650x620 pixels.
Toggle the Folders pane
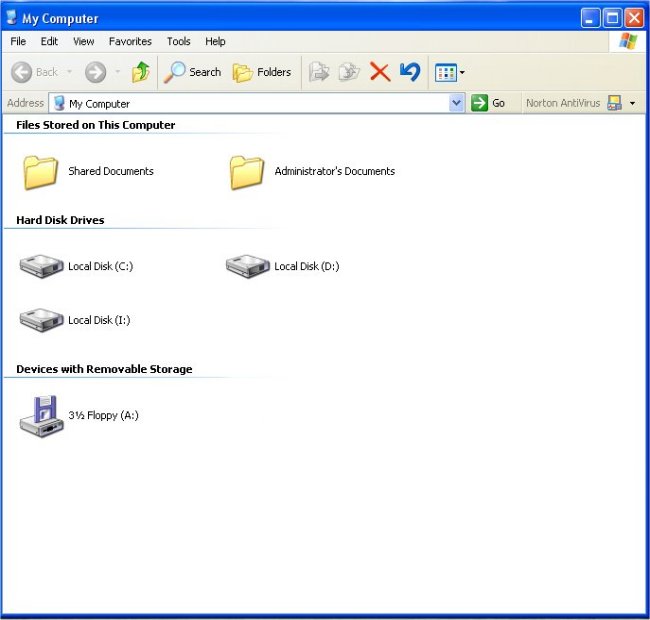pyautogui.click(x=262, y=73)
